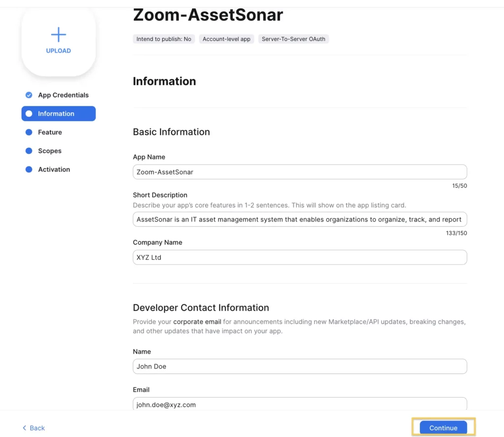Screen dimensions: 504x437
Task: Go Back using the Back link
Action: (x=33, y=428)
